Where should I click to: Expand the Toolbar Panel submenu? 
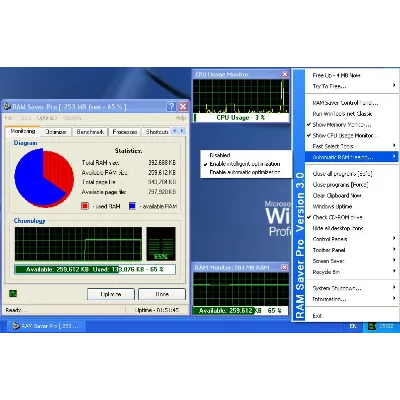click(352, 250)
